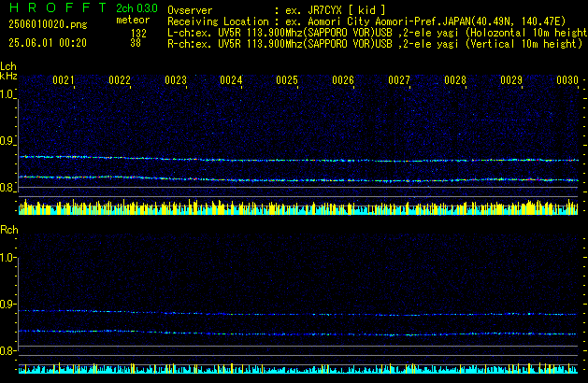
Task: Click the 0025 time marker
Action: coord(287,80)
